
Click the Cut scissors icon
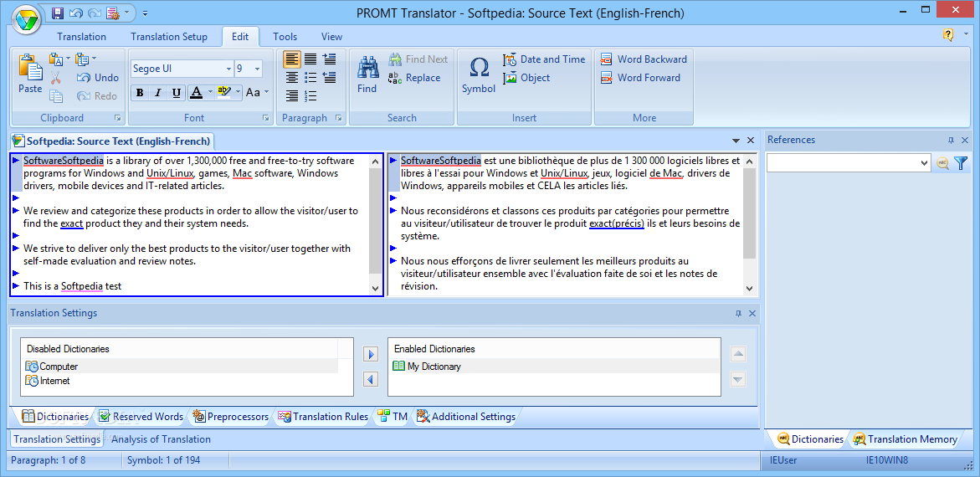(x=55, y=78)
